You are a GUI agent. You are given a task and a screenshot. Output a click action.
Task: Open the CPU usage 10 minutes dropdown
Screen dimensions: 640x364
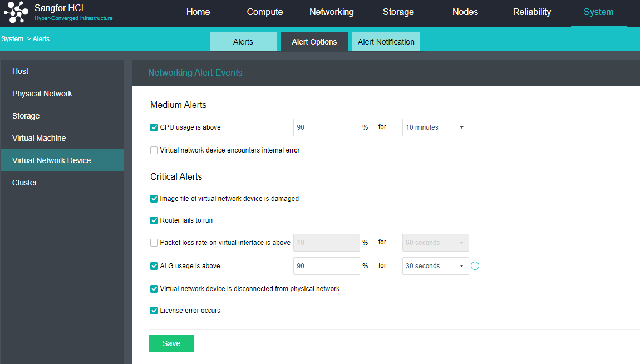(435, 127)
